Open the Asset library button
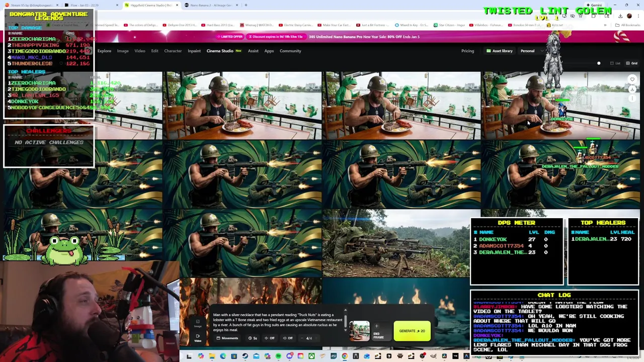The width and height of the screenshot is (644, 362). (x=499, y=51)
